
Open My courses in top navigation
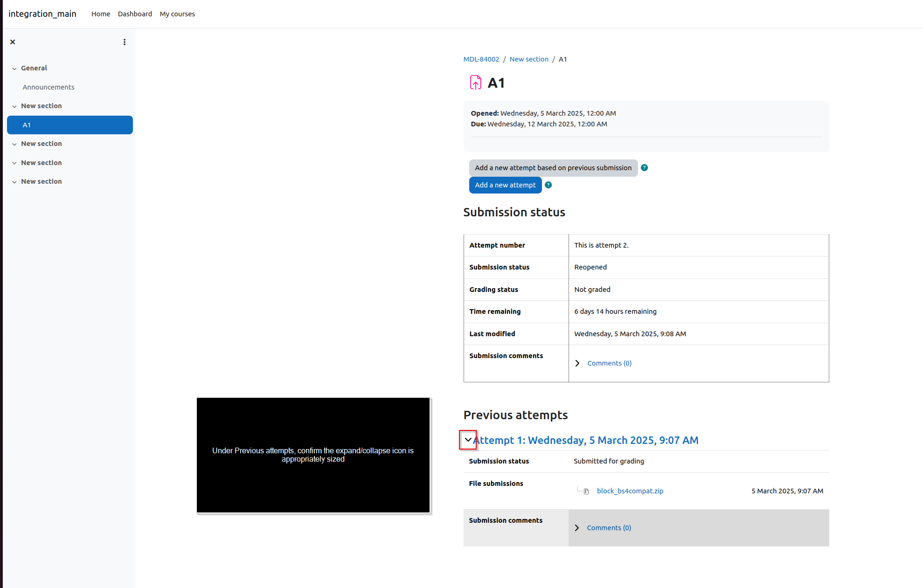177,14
